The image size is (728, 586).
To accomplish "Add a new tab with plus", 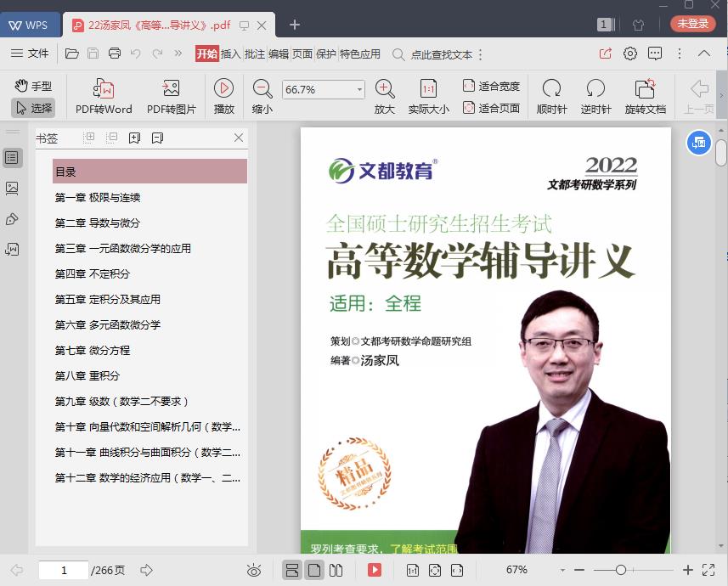I will tap(295, 25).
